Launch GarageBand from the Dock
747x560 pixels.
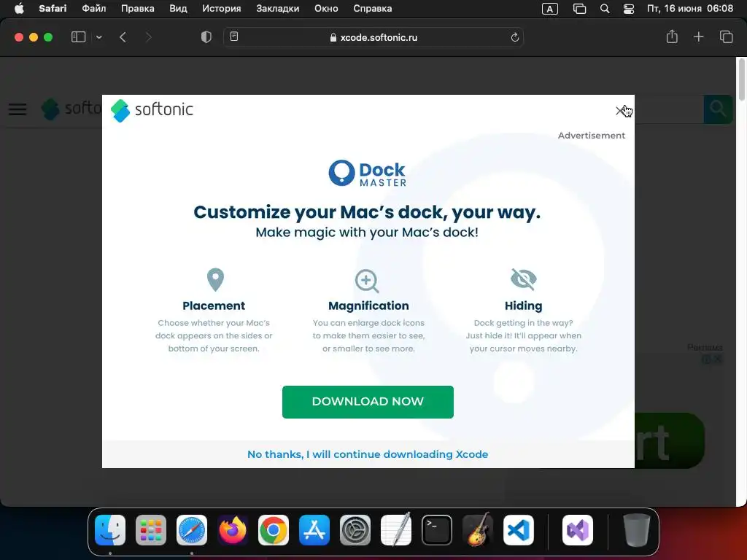[478, 530]
